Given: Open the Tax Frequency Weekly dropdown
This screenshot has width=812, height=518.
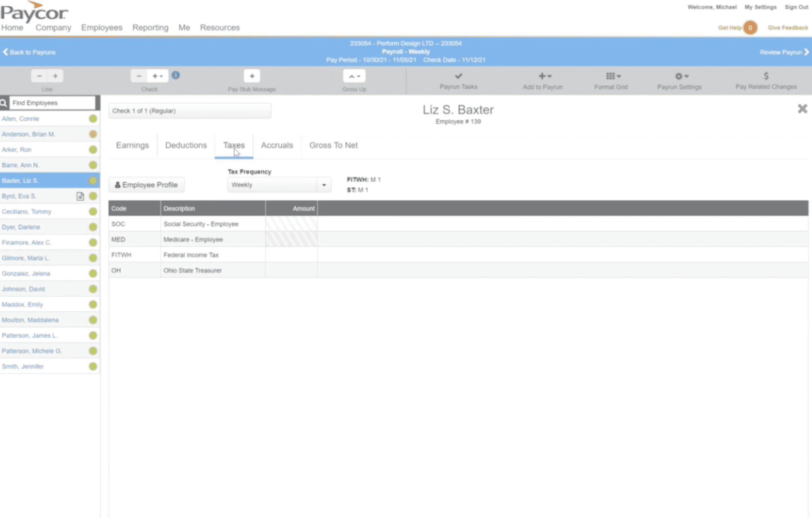Looking at the screenshot, I should pos(279,184).
